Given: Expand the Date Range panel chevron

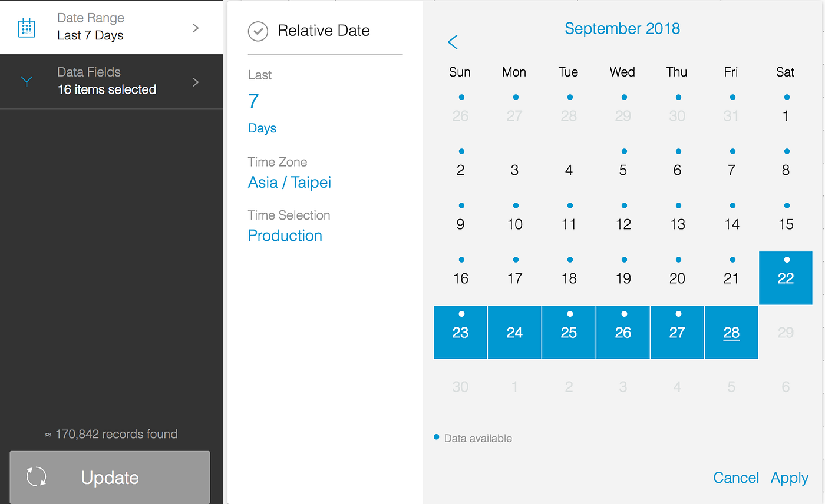Looking at the screenshot, I should tap(196, 27).
